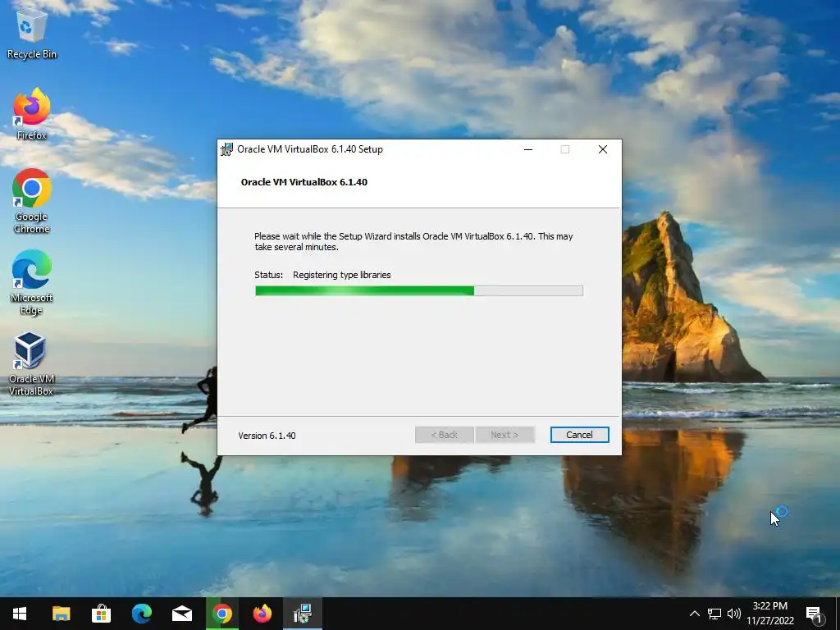Click the installer icon in the Setup title bar
The height and width of the screenshot is (630, 840).
pos(226,149)
